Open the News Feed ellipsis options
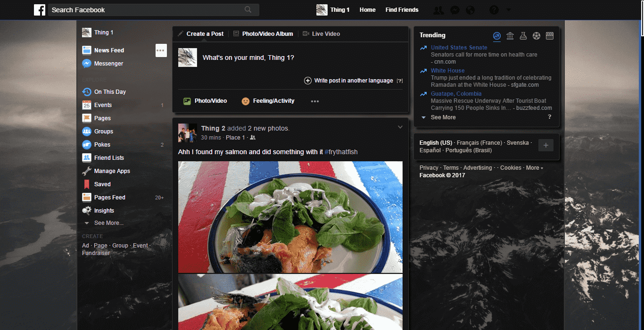 [x=161, y=50]
